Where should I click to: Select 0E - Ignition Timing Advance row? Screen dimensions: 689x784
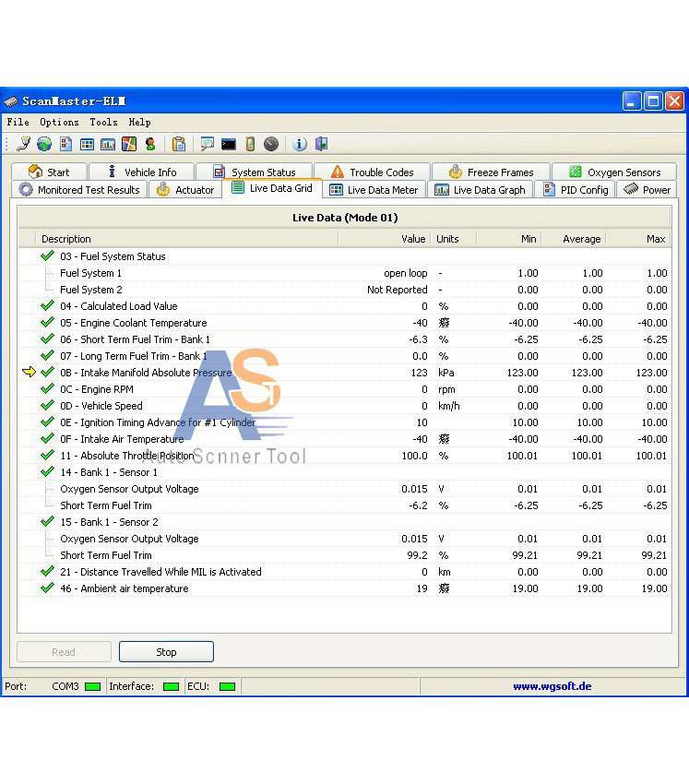click(x=345, y=422)
